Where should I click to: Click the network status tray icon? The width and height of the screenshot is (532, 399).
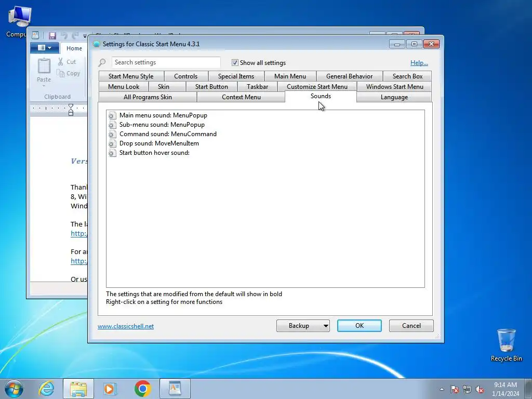(x=467, y=389)
